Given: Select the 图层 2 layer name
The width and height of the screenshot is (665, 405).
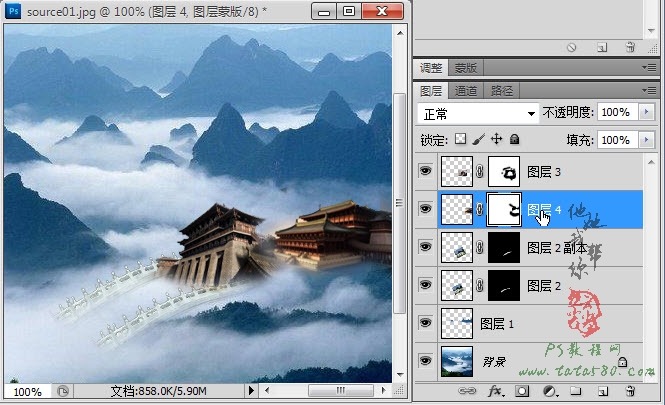Looking at the screenshot, I should pyautogui.click(x=544, y=286).
